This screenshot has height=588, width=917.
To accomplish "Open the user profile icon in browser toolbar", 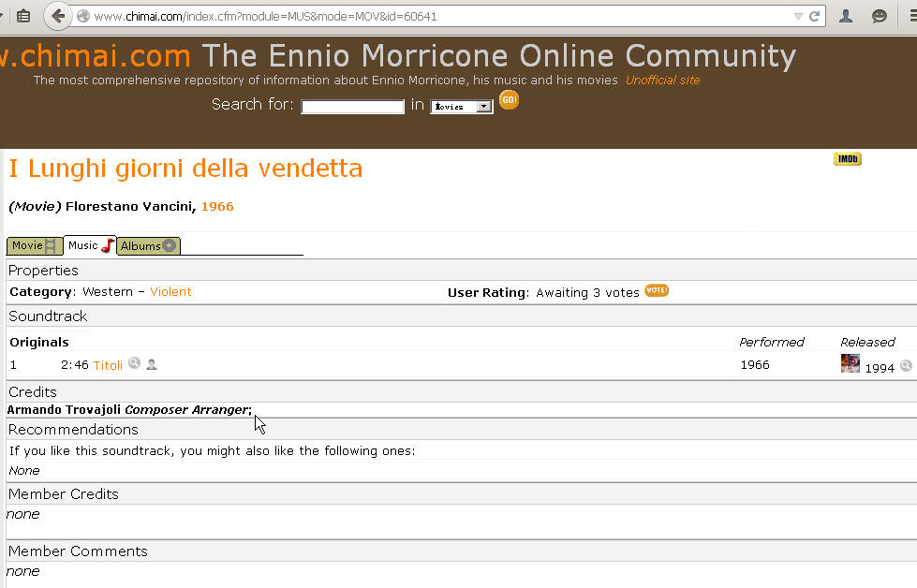I will [x=846, y=16].
